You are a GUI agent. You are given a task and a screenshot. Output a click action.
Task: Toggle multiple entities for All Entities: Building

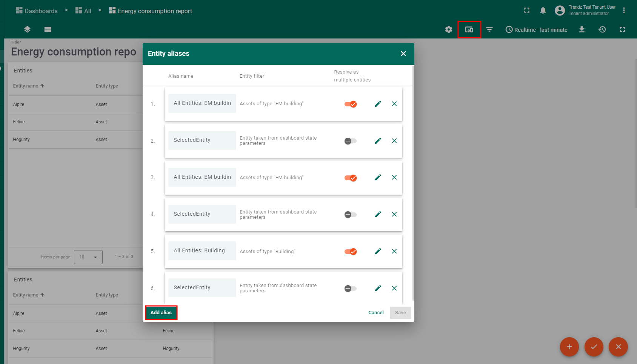[350, 252]
